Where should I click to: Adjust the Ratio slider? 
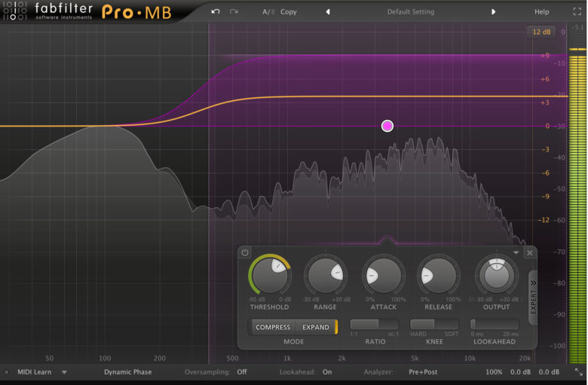click(374, 324)
